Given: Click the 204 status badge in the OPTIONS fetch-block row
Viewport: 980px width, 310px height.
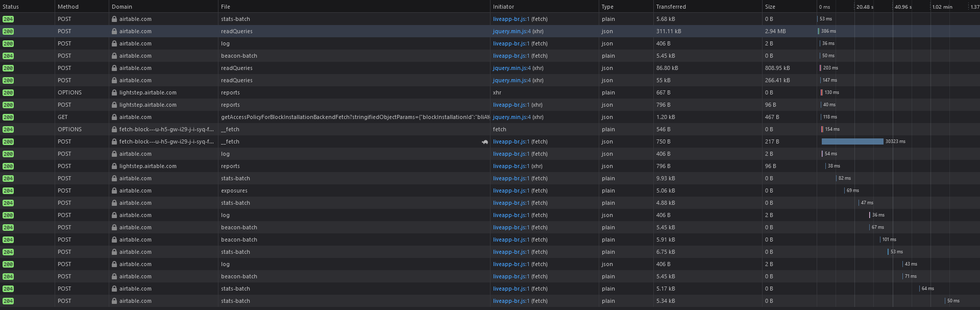Looking at the screenshot, I should coord(8,130).
